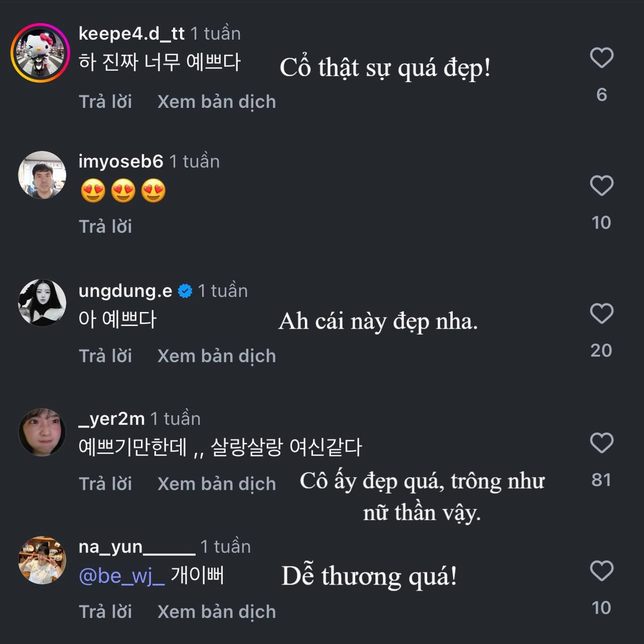Select Xem bản dịch under keepe4.d_tt's comment

(x=216, y=102)
